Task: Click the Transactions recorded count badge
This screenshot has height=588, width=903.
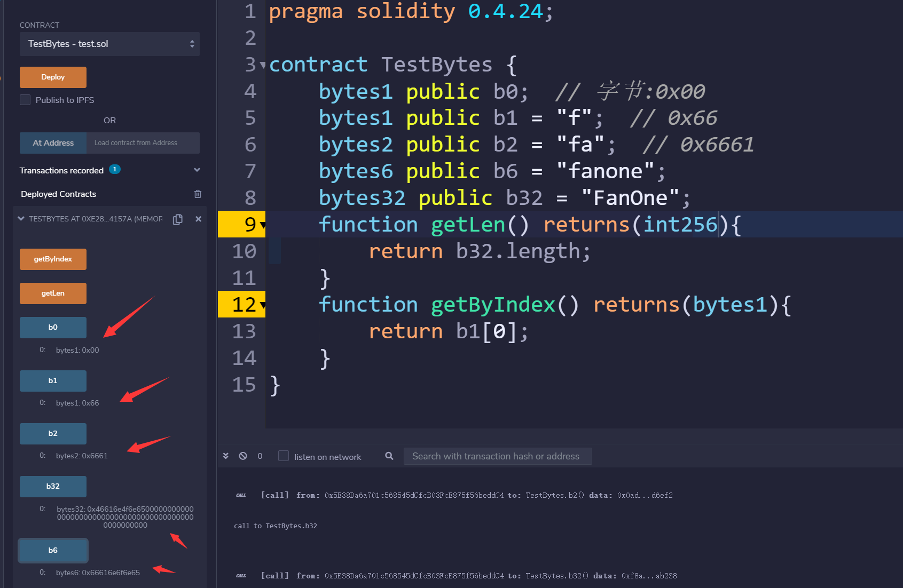Action: 115,169
